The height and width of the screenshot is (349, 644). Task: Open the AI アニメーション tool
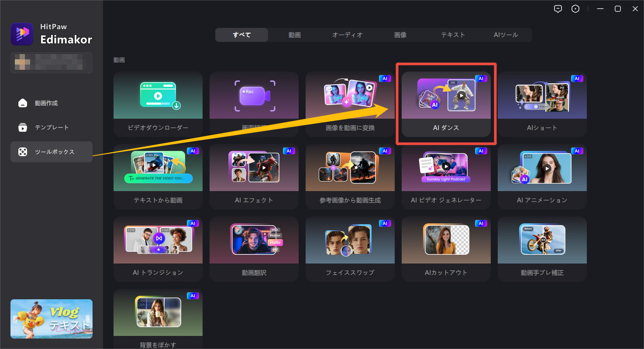[x=542, y=177]
